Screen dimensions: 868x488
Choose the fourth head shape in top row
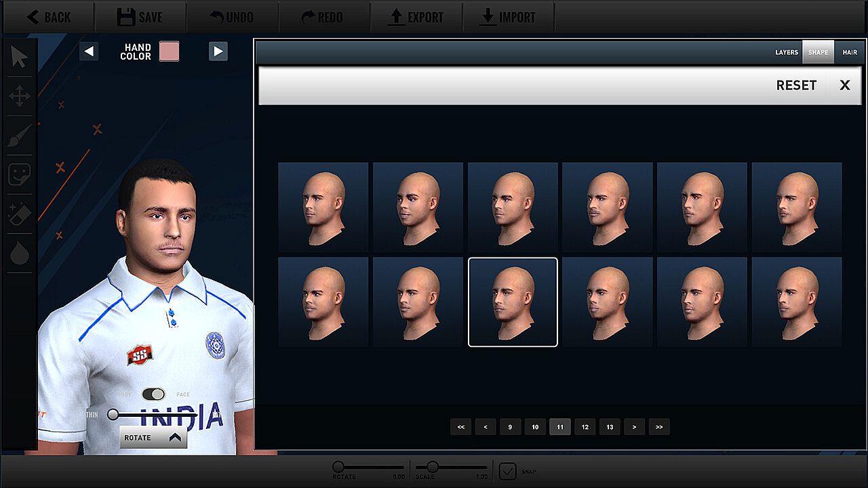(608, 207)
